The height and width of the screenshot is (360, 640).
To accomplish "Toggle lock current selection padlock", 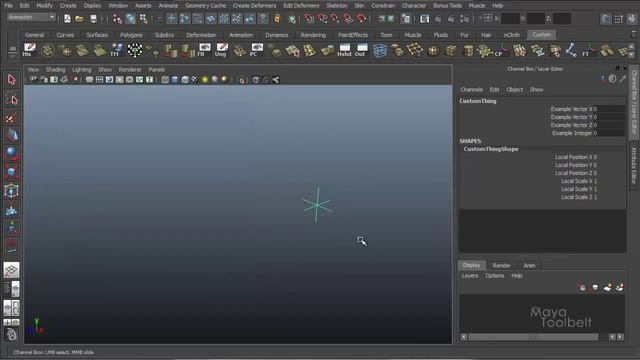I will point(278,18).
